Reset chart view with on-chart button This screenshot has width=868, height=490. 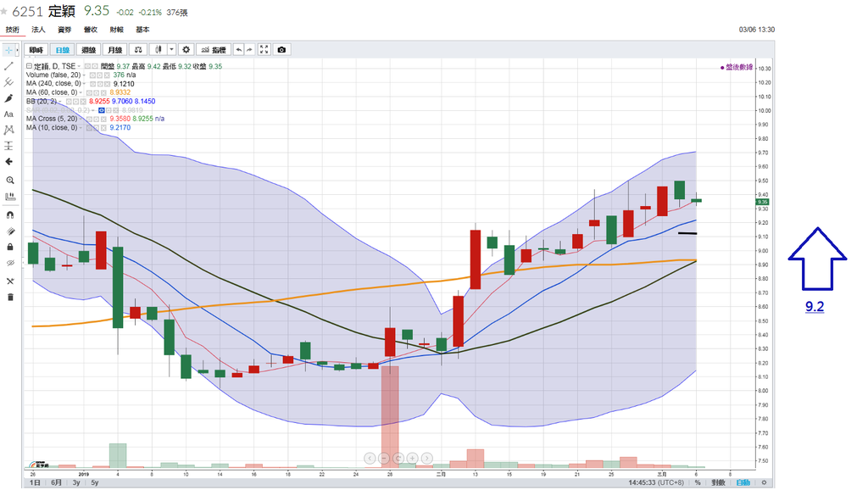[x=398, y=458]
